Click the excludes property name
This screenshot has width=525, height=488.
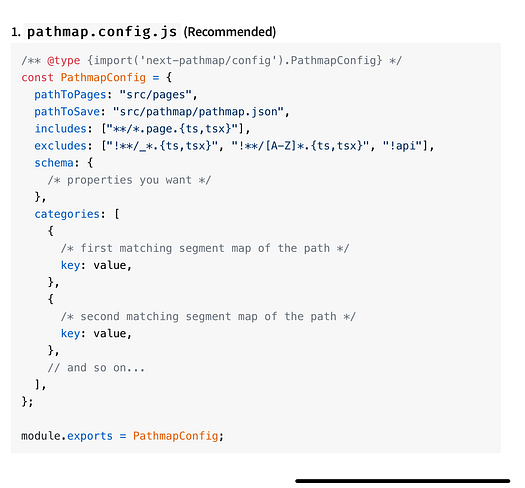[61, 146]
